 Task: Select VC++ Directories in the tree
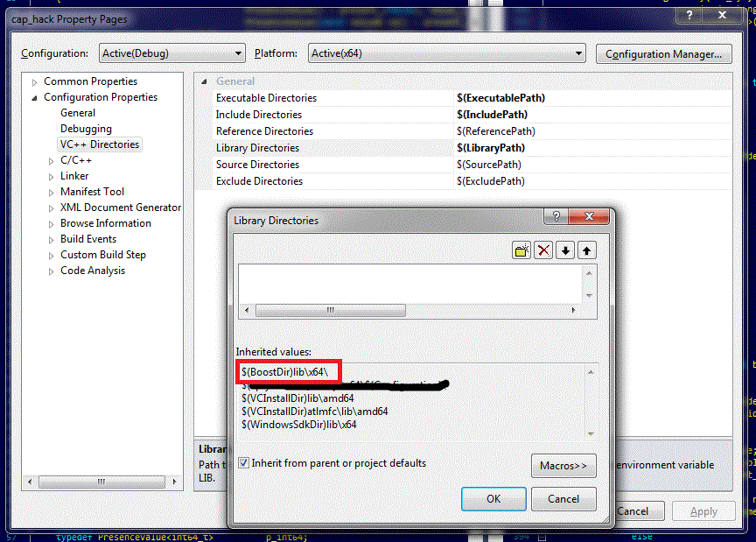coord(99,144)
